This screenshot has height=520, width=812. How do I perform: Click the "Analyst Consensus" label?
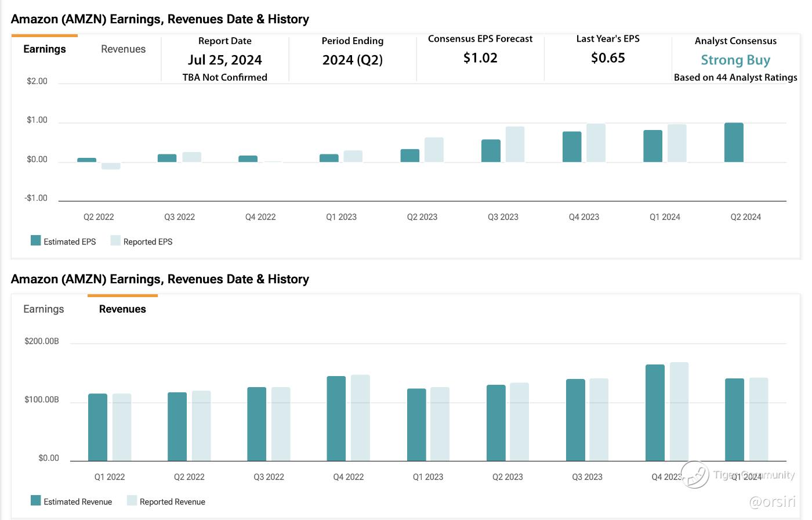point(735,41)
